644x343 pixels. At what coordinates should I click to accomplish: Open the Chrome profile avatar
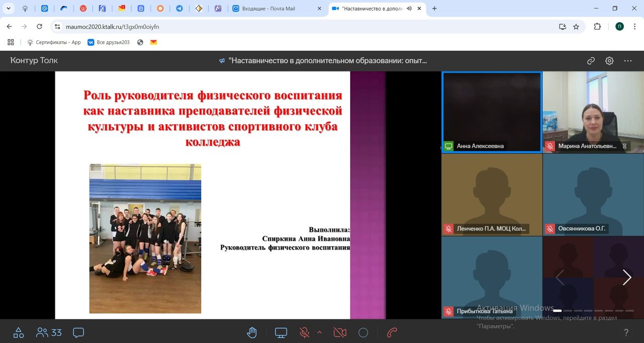[620, 27]
